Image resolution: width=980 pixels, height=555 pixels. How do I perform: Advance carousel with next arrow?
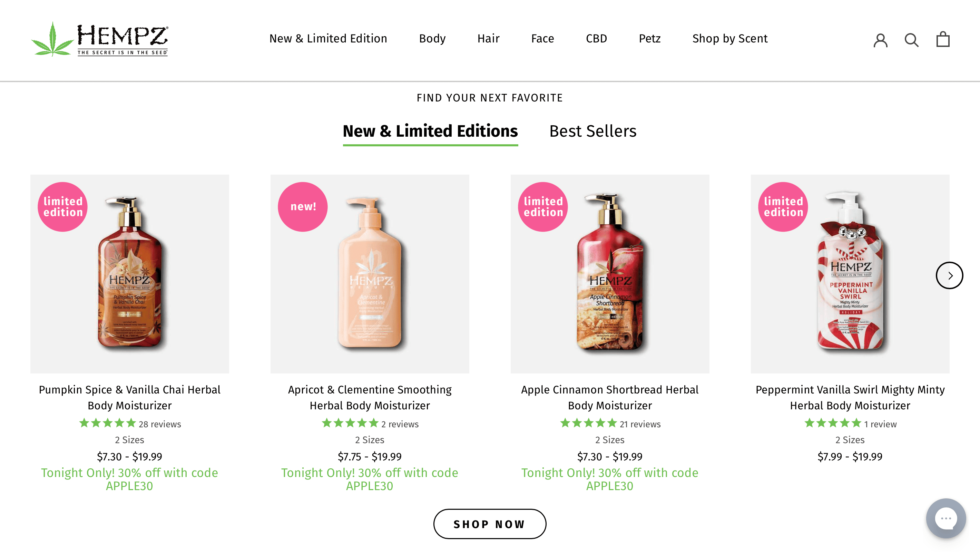pos(949,275)
